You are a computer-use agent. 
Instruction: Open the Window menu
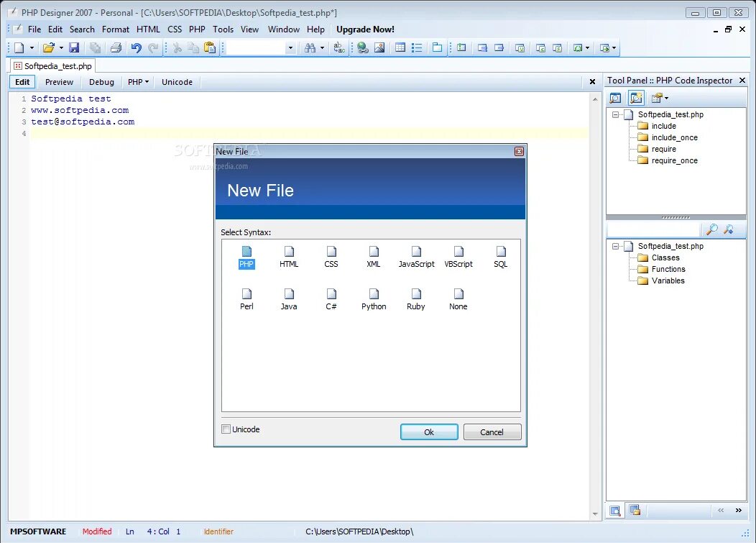[x=283, y=29]
